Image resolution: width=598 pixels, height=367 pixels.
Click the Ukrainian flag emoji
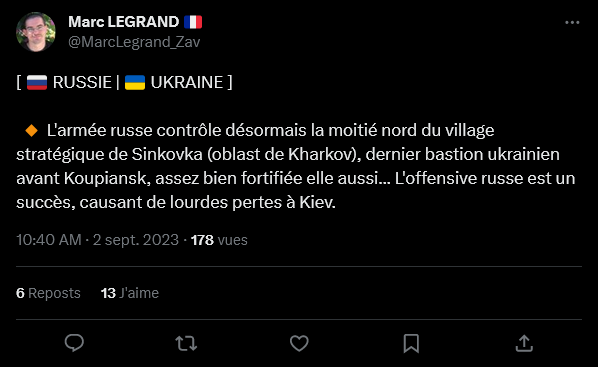135,82
